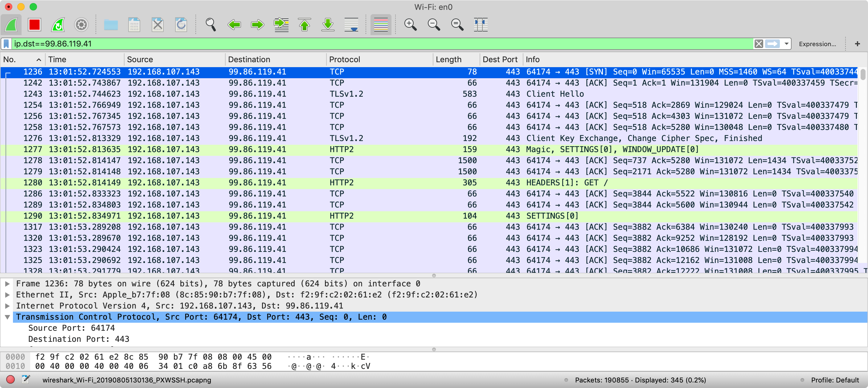Click Packets displayed count in status bar

(640, 380)
